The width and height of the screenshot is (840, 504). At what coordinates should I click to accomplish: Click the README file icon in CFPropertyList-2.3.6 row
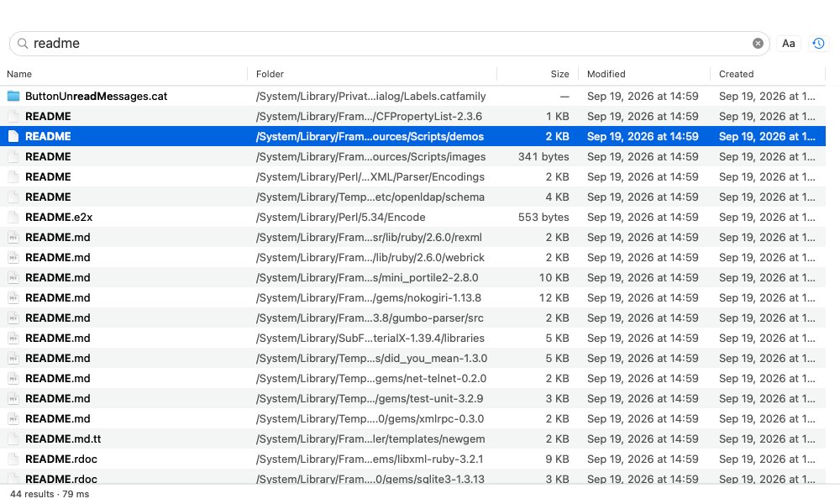(x=13, y=117)
